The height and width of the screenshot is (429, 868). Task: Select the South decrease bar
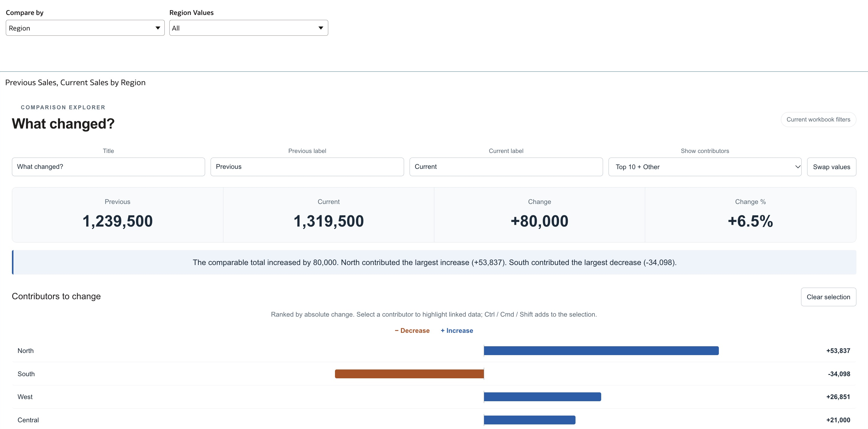410,374
